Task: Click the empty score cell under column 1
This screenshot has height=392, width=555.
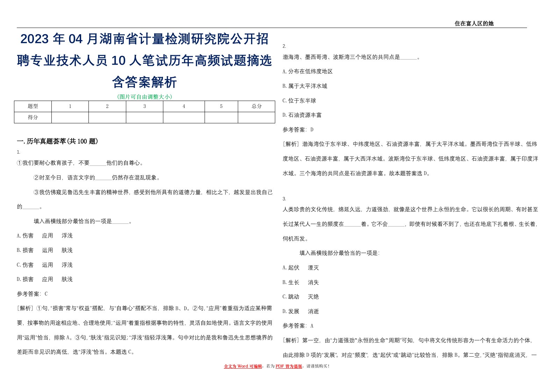Action: [x=70, y=117]
